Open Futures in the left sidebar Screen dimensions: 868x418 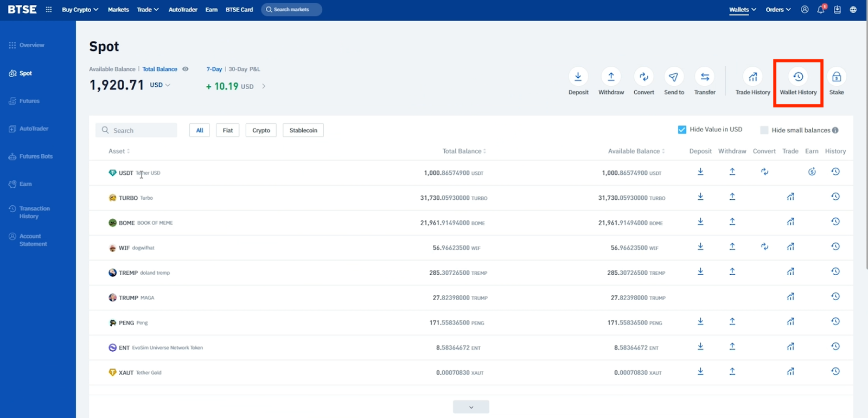pos(29,101)
